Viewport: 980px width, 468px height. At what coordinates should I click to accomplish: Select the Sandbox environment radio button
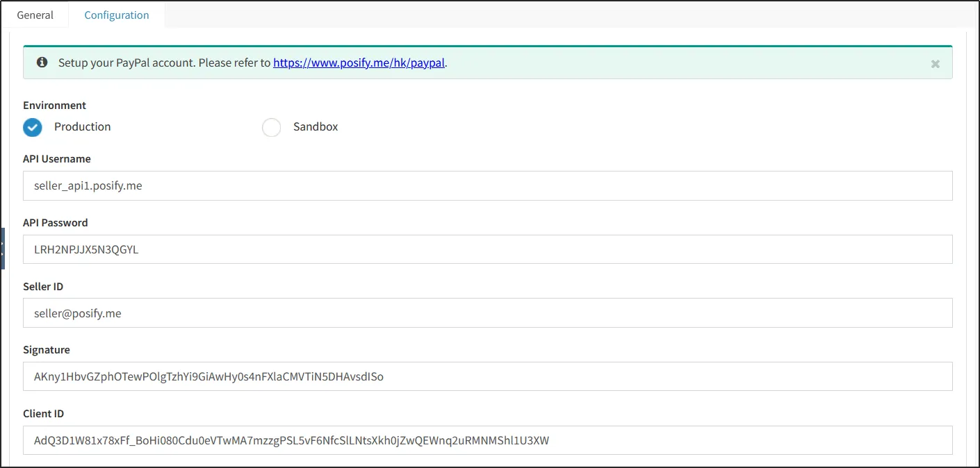(271, 128)
